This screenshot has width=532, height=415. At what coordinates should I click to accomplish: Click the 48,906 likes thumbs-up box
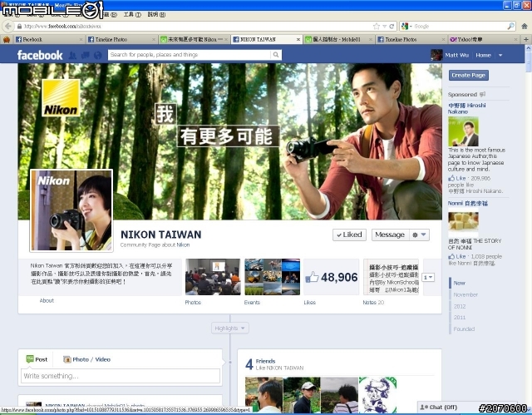pos(331,277)
